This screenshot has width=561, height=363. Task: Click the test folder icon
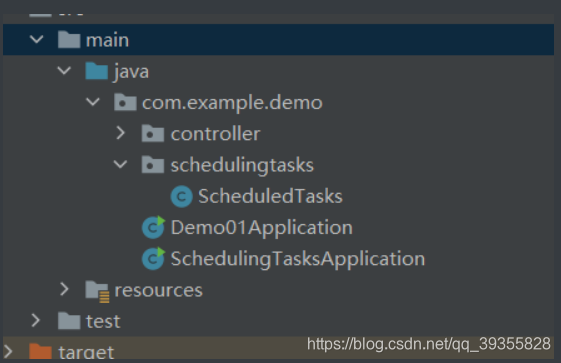[69, 321]
